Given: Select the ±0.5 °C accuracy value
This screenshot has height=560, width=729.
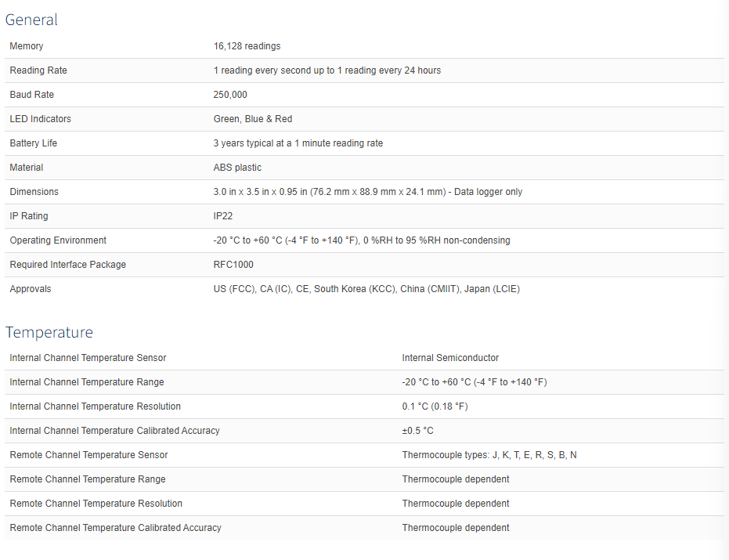Looking at the screenshot, I should coord(417,431).
